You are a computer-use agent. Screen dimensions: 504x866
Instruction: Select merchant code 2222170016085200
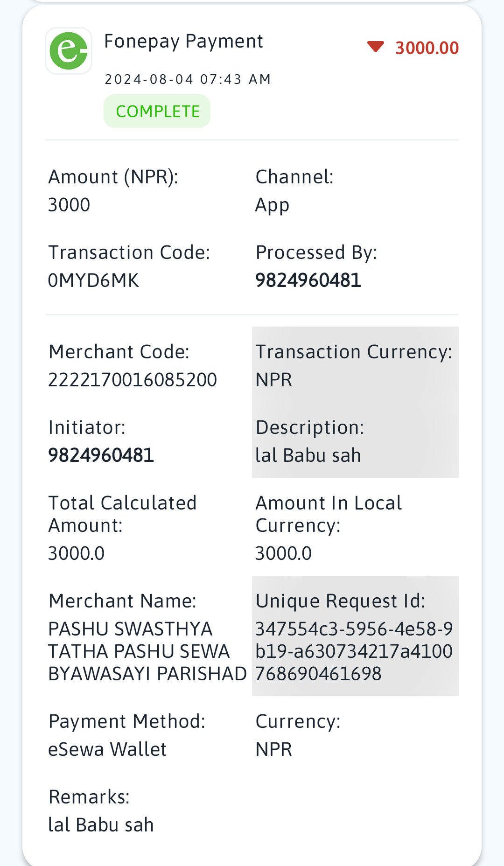[x=133, y=380]
